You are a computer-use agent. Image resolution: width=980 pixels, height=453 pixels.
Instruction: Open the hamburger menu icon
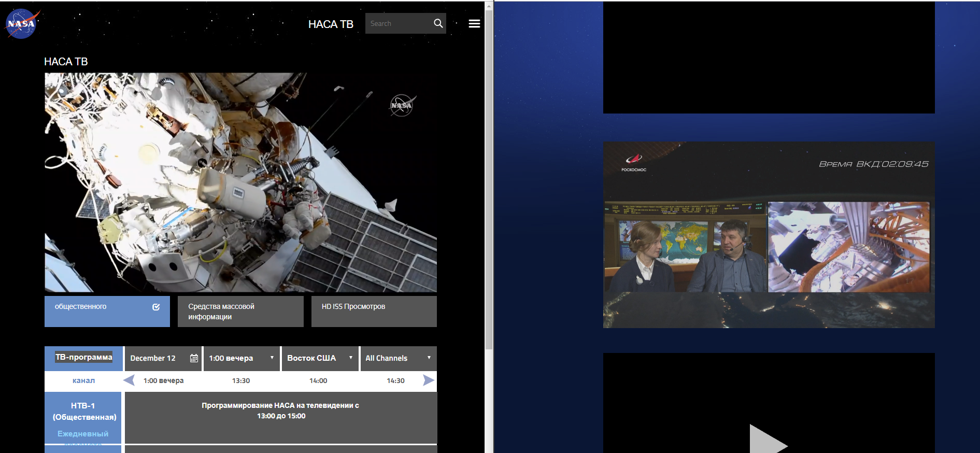474,24
